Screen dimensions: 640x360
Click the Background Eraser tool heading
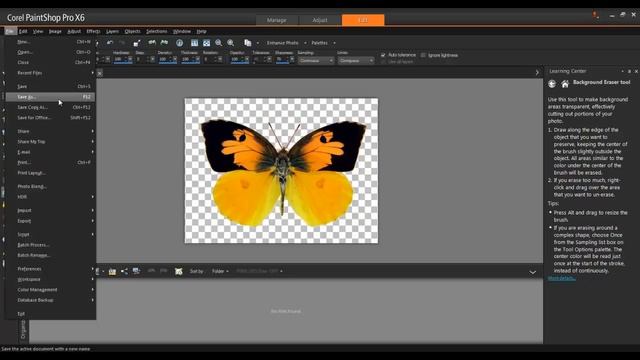[x=602, y=82]
